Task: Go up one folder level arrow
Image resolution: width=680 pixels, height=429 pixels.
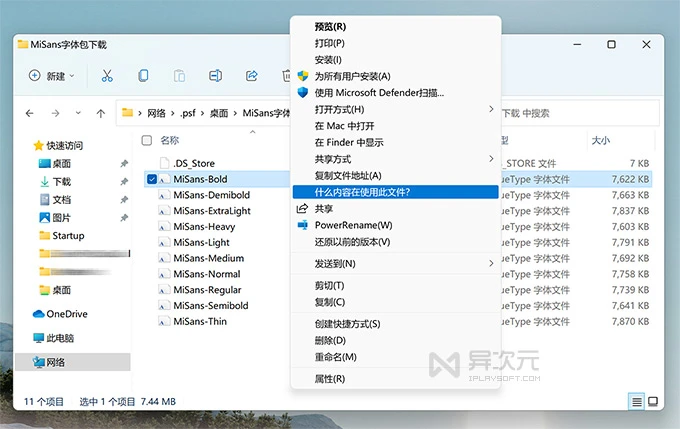Action: pyautogui.click(x=101, y=113)
